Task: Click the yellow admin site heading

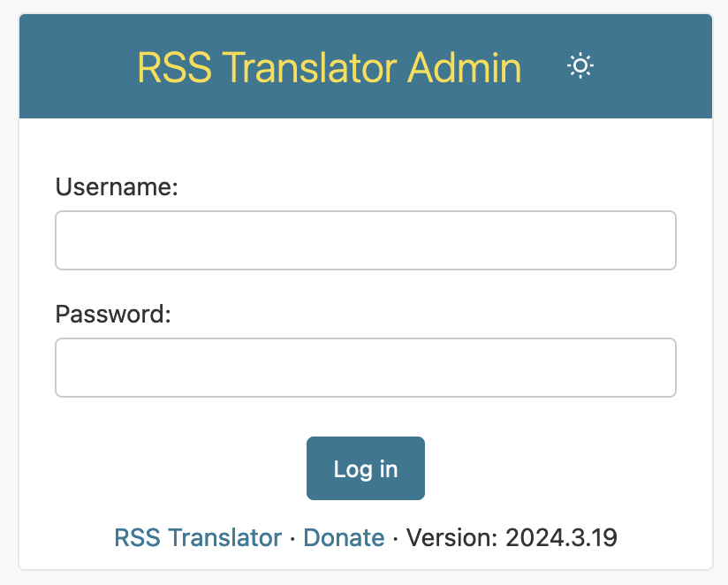Action: pyautogui.click(x=330, y=67)
